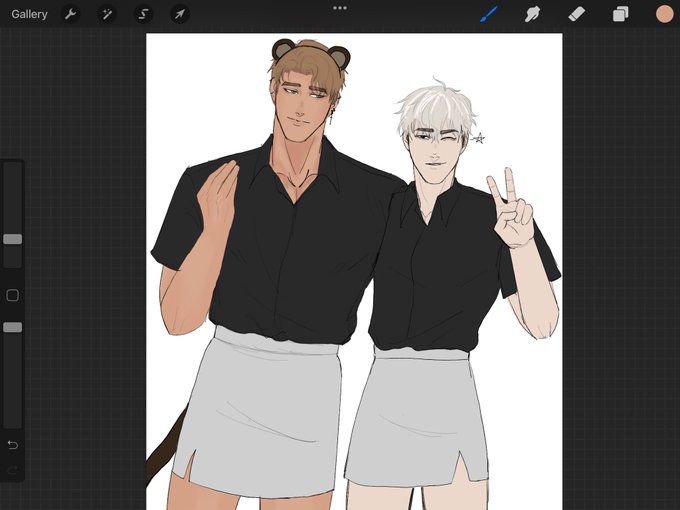
Task: Click the brush opacity slider handle
Action: pos(13,327)
